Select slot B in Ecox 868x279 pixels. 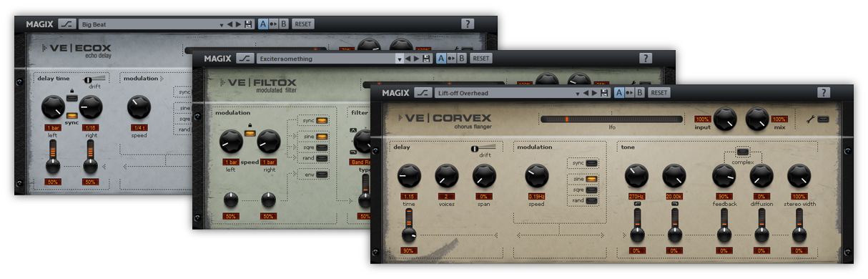pos(283,24)
